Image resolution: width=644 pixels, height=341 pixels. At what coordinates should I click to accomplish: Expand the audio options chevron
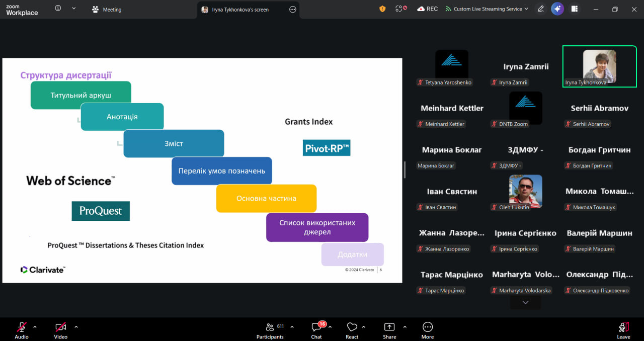pos(35,327)
